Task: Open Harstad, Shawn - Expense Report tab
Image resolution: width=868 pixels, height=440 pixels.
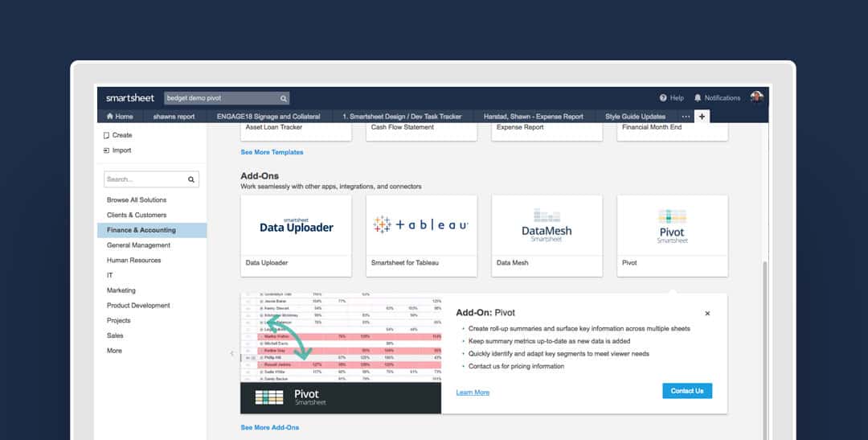Action: tap(533, 117)
